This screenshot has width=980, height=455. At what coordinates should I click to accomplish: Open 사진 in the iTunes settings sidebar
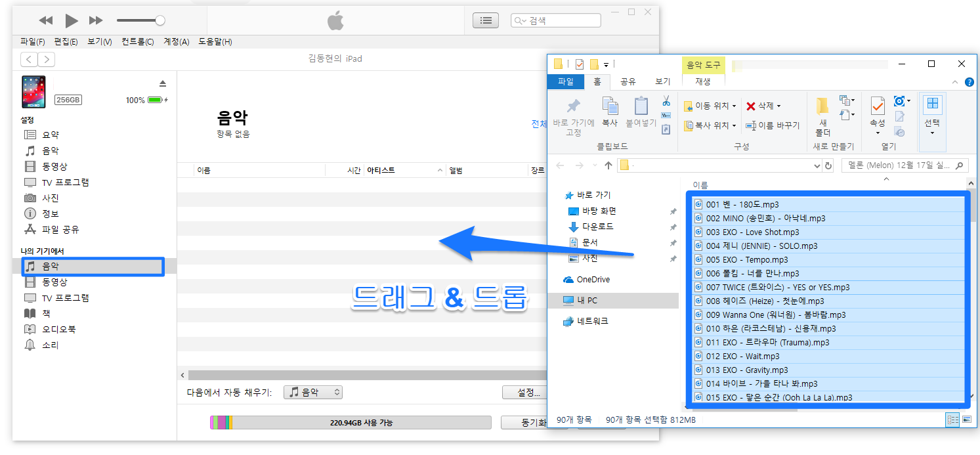(x=51, y=198)
